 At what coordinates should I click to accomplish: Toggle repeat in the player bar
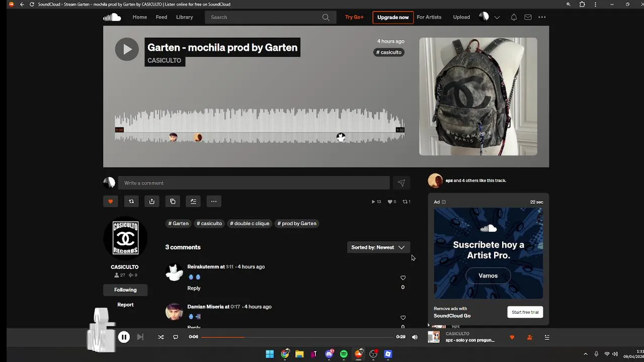click(176, 337)
